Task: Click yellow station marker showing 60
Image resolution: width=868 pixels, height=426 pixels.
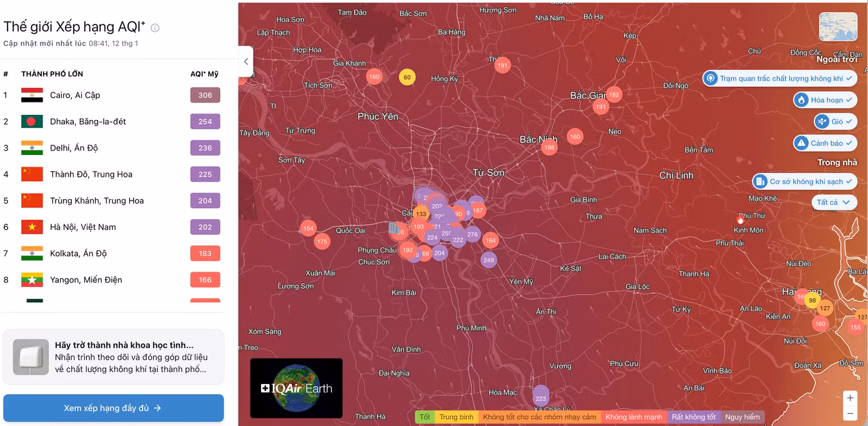Action: (x=407, y=77)
